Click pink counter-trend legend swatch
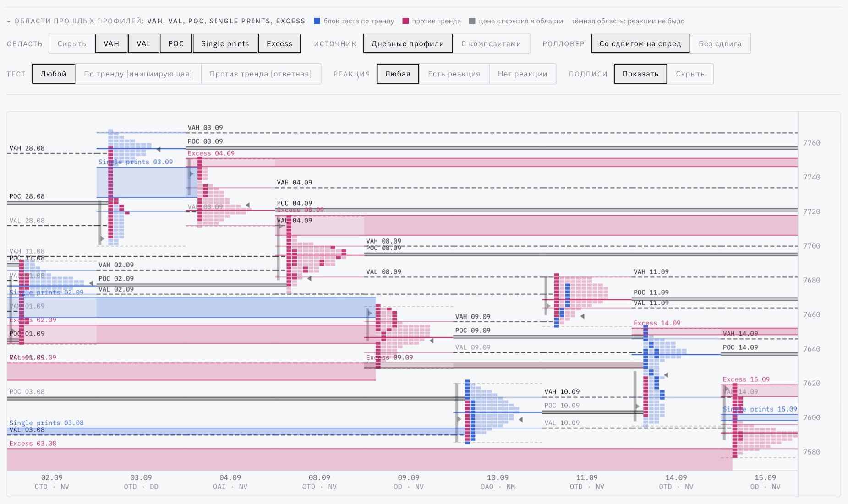Screen dimensions: 848x504 tap(405, 21)
